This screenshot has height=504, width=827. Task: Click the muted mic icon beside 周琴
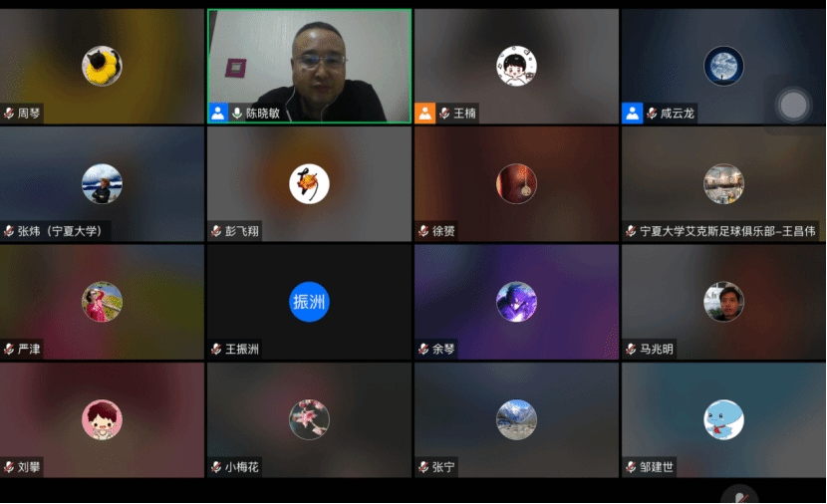point(9,114)
